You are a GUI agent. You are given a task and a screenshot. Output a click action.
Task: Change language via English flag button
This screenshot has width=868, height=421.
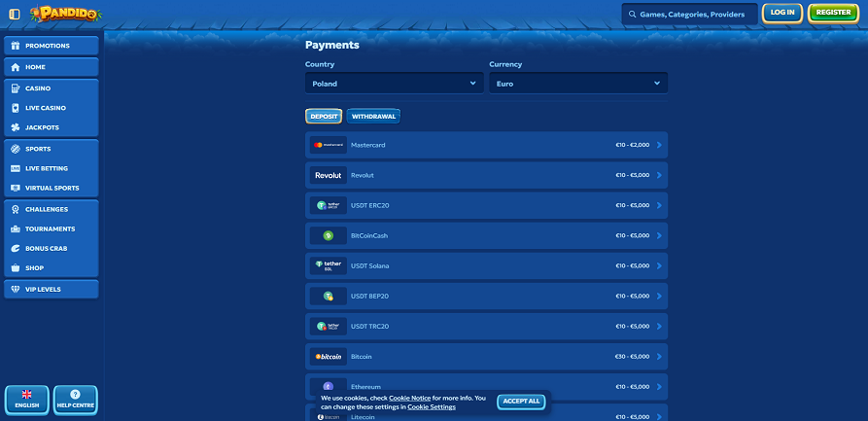pos(26,400)
